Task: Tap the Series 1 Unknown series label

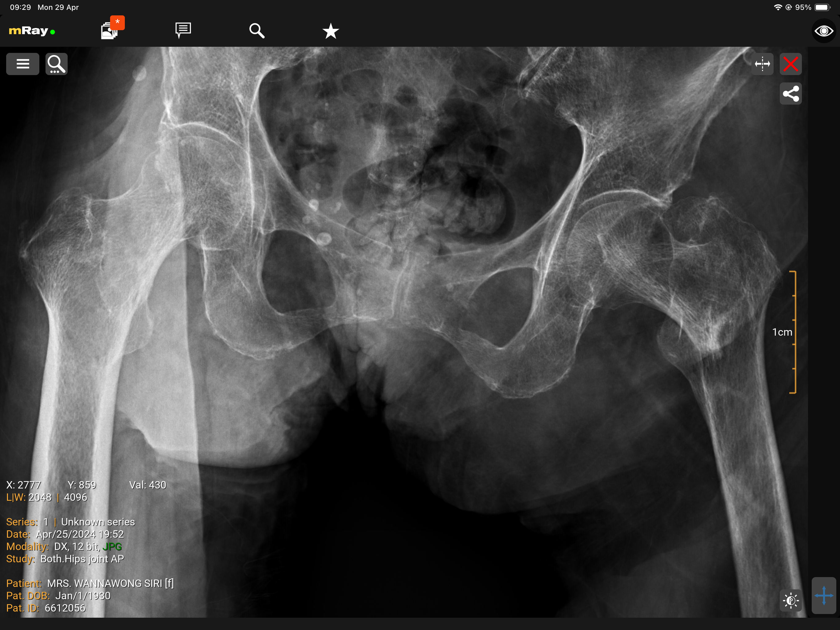Action: pyautogui.click(x=71, y=522)
